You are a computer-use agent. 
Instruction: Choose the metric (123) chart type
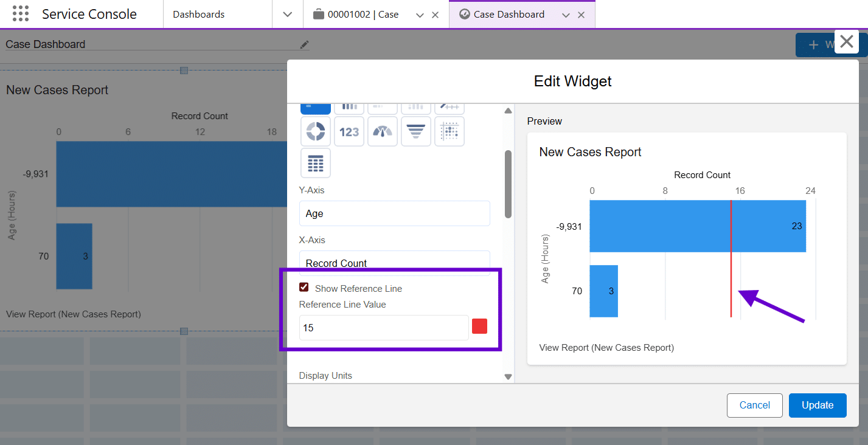(x=349, y=131)
